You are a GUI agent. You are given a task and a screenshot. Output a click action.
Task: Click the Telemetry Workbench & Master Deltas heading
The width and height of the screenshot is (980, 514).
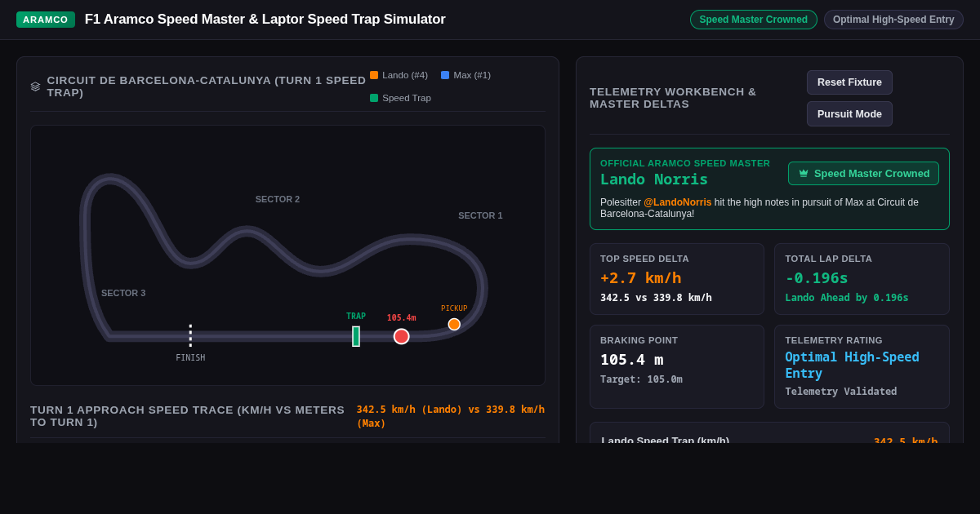pos(673,98)
